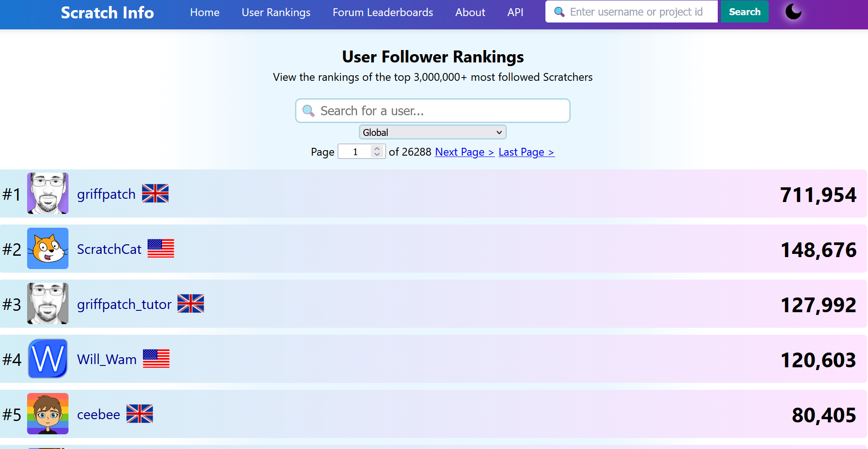Click the US flag beside ScratchCat
The height and width of the screenshot is (449, 868).
click(161, 248)
